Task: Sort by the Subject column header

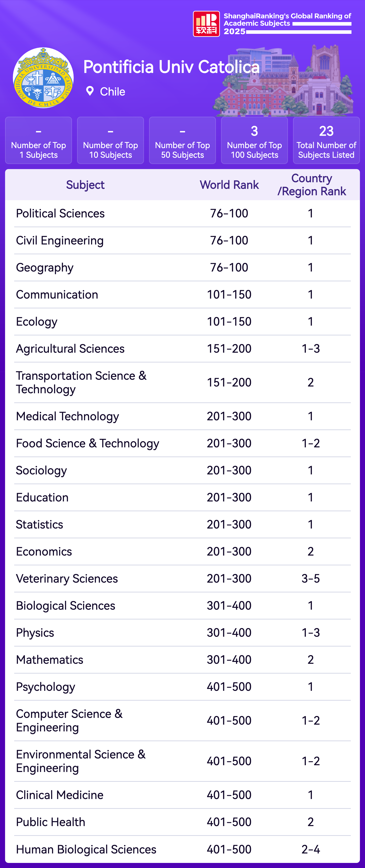Action: coord(85,185)
